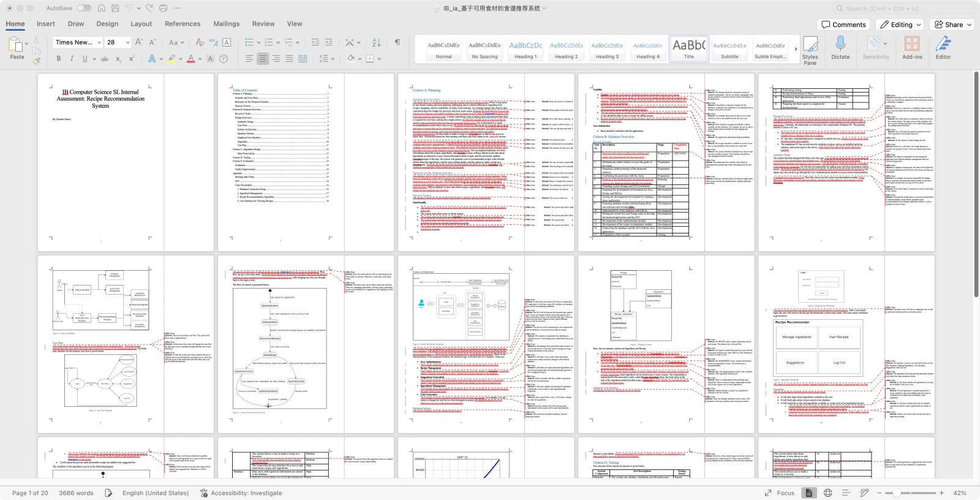The image size is (980, 500).
Task: Expand the styles gallery arrow
Action: [x=796, y=49]
